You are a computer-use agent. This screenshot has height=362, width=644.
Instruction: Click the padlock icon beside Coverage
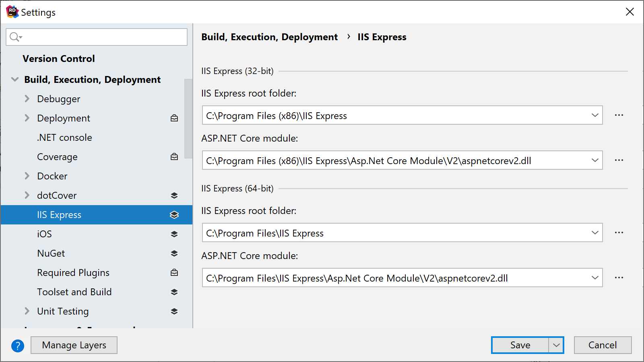[x=174, y=156]
